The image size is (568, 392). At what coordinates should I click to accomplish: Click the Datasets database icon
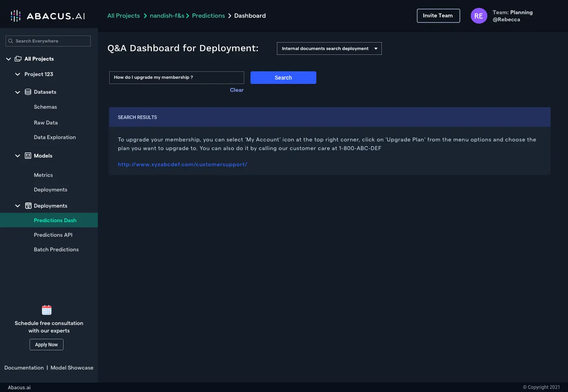[28, 92]
